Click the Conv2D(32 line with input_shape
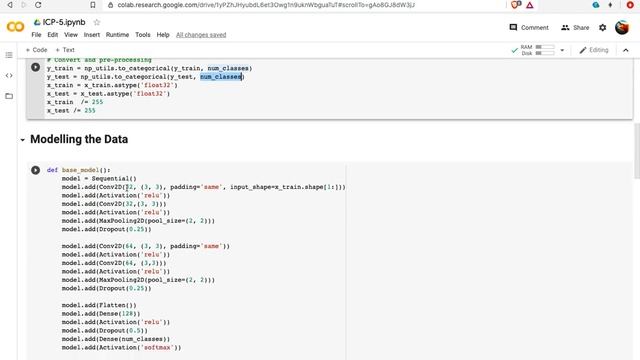Screen dimensions: 640x360 (203, 187)
